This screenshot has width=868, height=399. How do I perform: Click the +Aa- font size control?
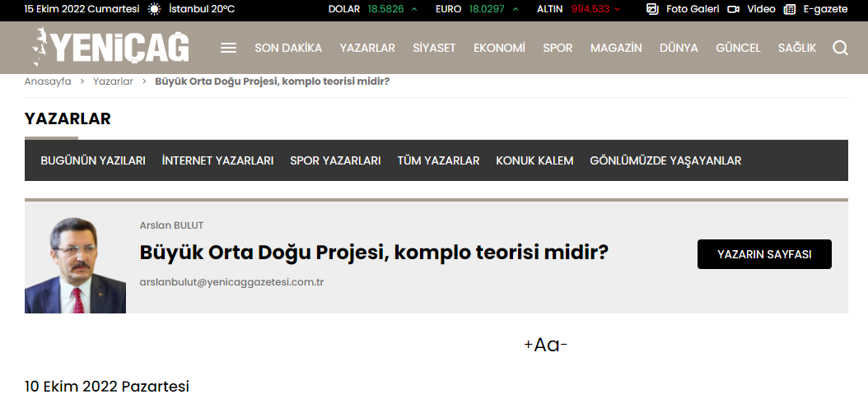click(x=545, y=345)
